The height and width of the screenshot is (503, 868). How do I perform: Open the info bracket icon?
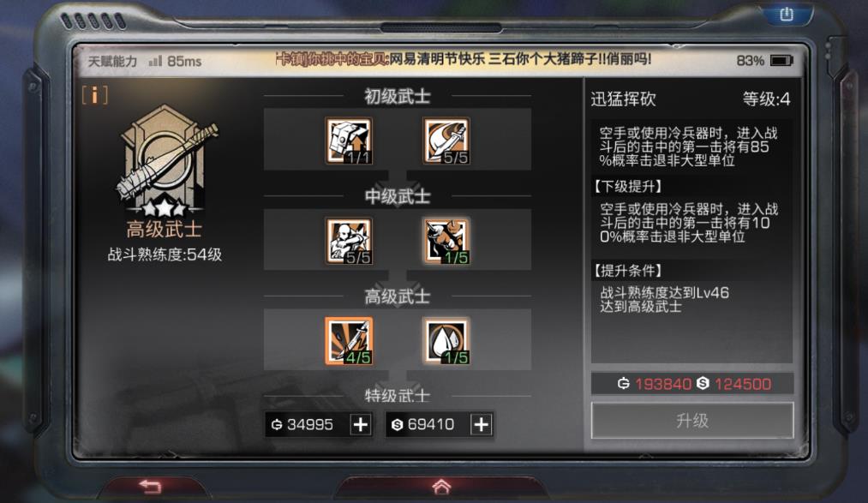pyautogui.click(x=94, y=95)
